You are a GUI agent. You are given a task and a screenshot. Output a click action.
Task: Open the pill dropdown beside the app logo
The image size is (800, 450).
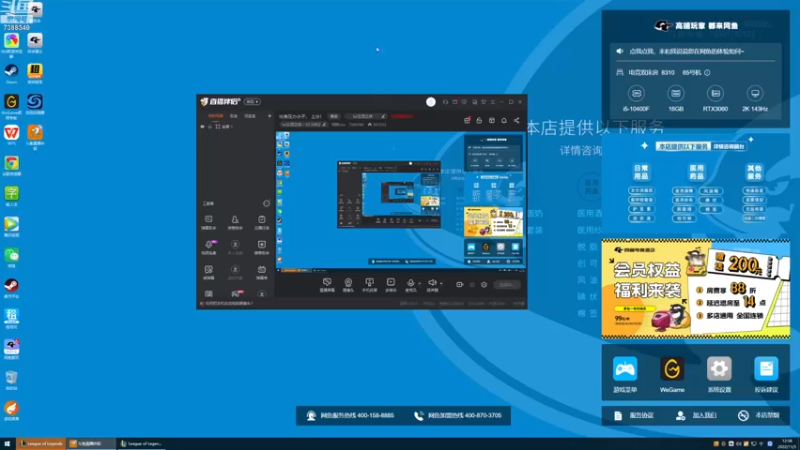click(252, 102)
